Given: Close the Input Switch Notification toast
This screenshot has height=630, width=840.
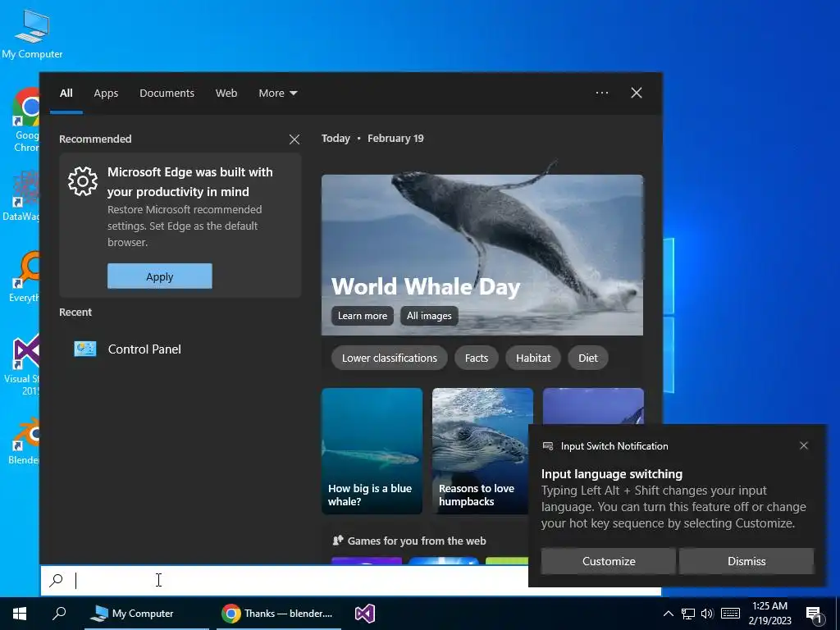Looking at the screenshot, I should (804, 445).
